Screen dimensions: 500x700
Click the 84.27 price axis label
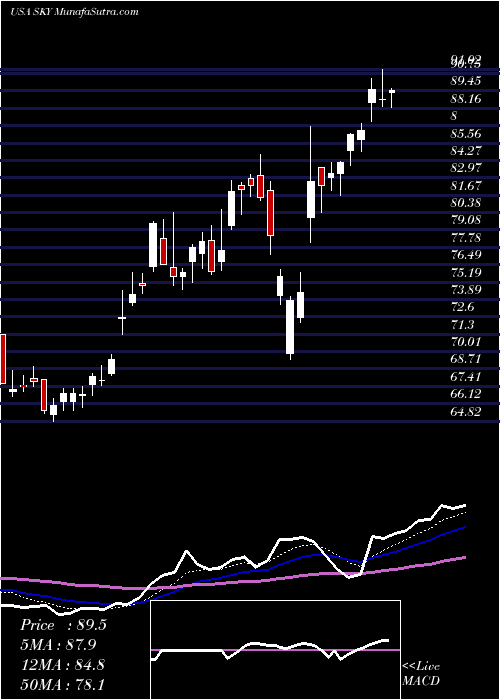click(x=465, y=150)
